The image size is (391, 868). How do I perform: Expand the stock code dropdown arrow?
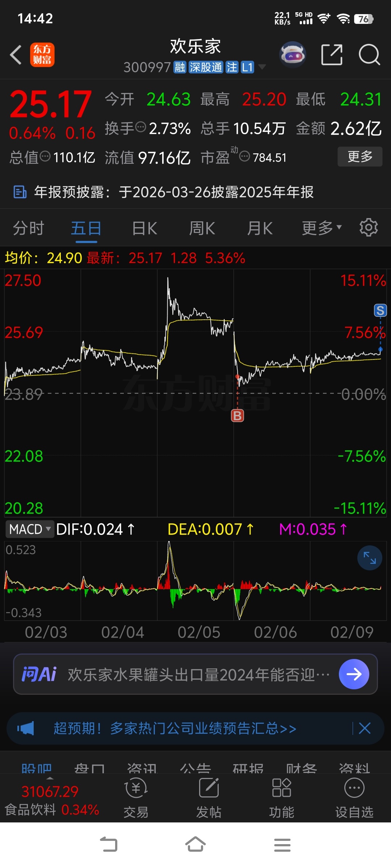262,67
